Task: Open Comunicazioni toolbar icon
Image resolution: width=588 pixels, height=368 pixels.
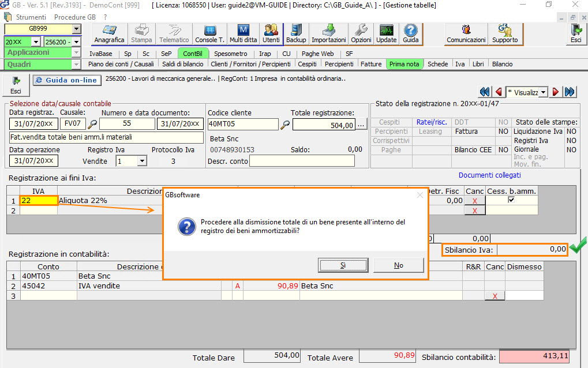Action: [x=466, y=33]
